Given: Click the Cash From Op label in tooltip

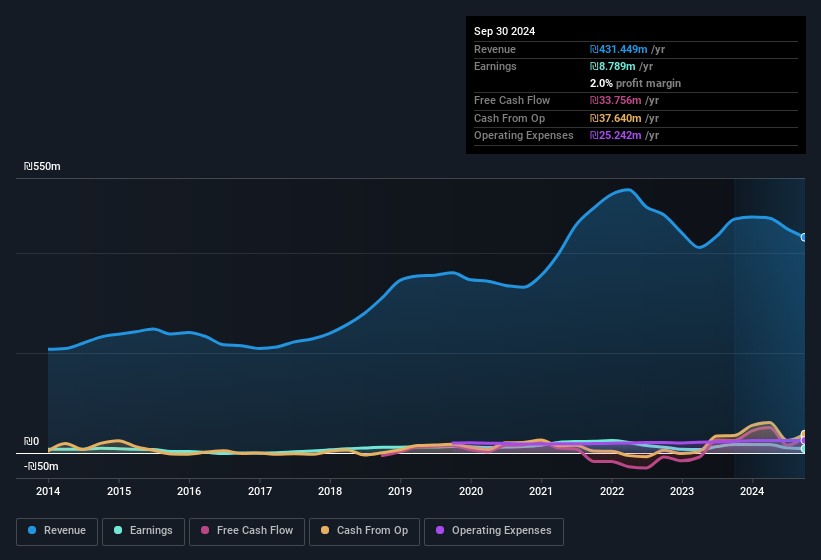Looking at the screenshot, I should point(509,118).
